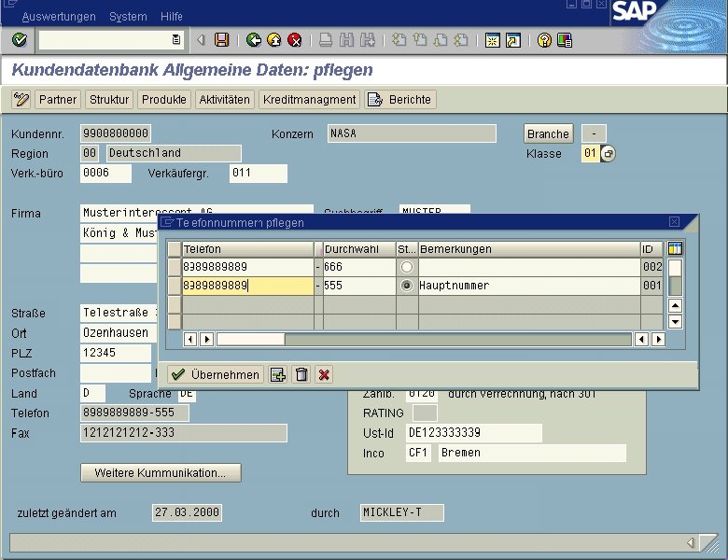728x560 pixels.
Task: Select the row header of the 555 row
Action: tap(175, 286)
